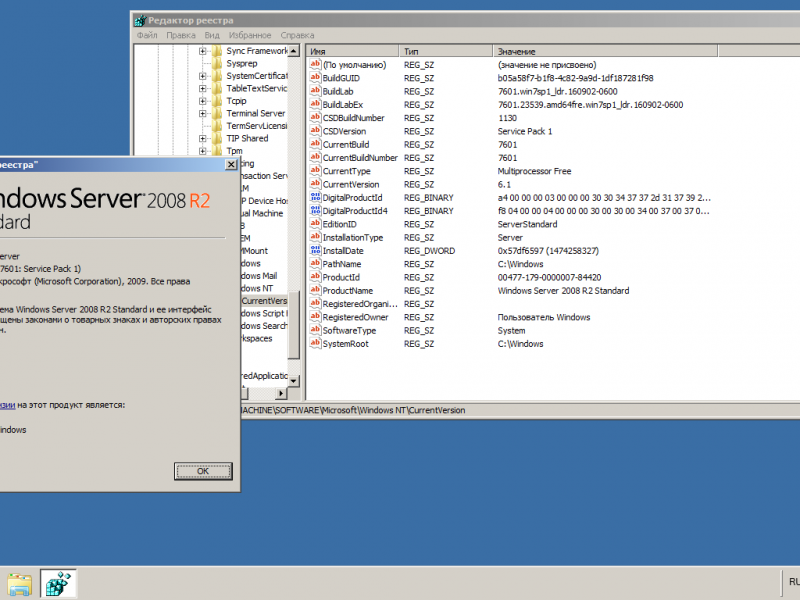Expand the Terminal Server tree node
Screen dimensions: 800x600
pyautogui.click(x=203, y=113)
